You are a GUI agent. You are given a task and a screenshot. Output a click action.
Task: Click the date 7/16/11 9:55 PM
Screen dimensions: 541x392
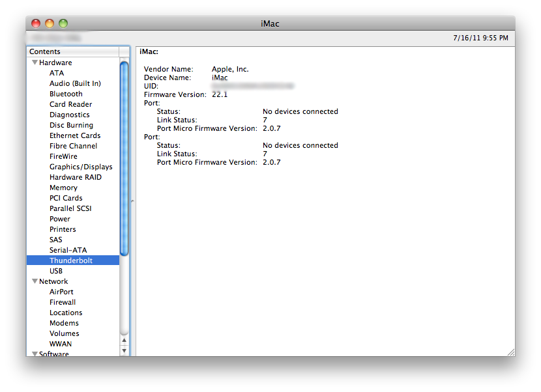point(480,38)
